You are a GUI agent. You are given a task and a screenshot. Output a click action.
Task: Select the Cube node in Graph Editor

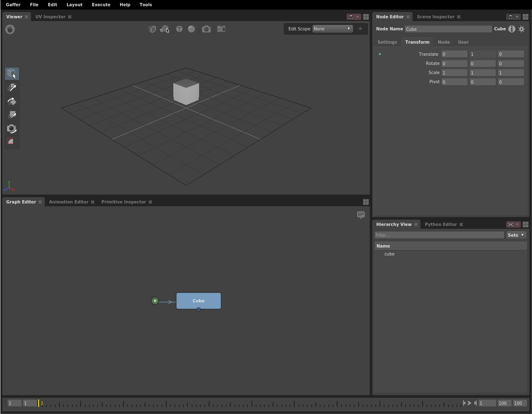pos(199,300)
